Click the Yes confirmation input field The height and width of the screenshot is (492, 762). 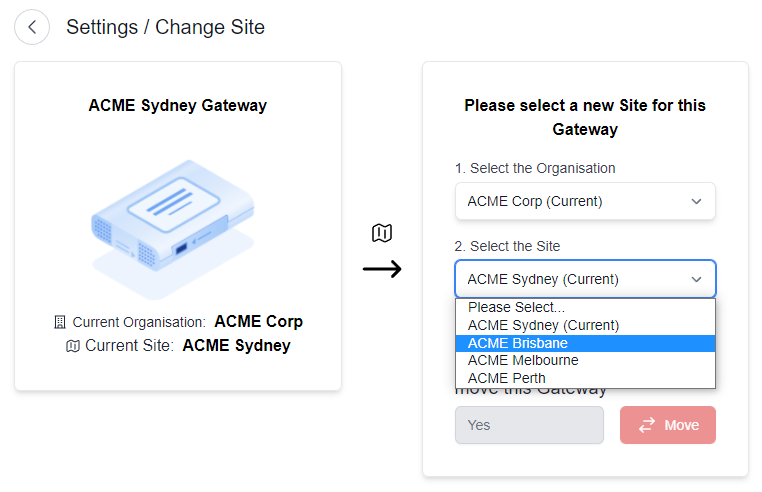[529, 425]
